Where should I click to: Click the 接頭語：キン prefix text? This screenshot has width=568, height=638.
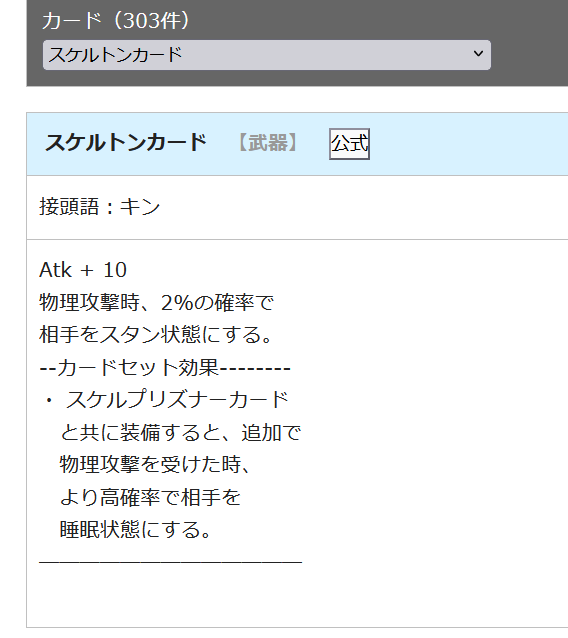[x=100, y=206]
